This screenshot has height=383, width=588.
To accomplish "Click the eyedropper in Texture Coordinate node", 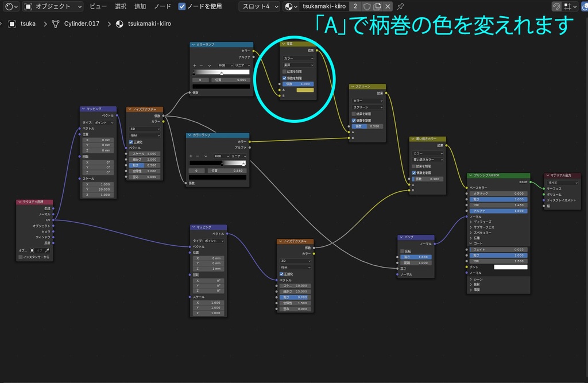I will point(47,250).
